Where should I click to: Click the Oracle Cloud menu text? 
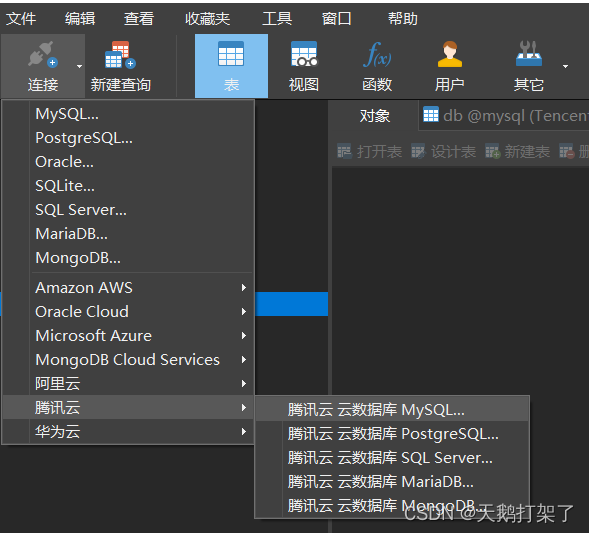82,312
